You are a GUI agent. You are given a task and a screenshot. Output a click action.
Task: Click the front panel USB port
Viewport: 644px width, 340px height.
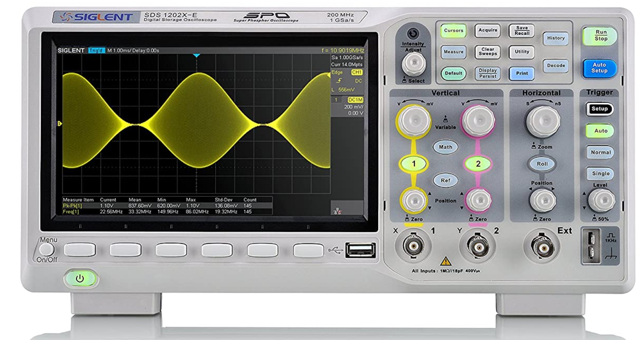(x=360, y=250)
